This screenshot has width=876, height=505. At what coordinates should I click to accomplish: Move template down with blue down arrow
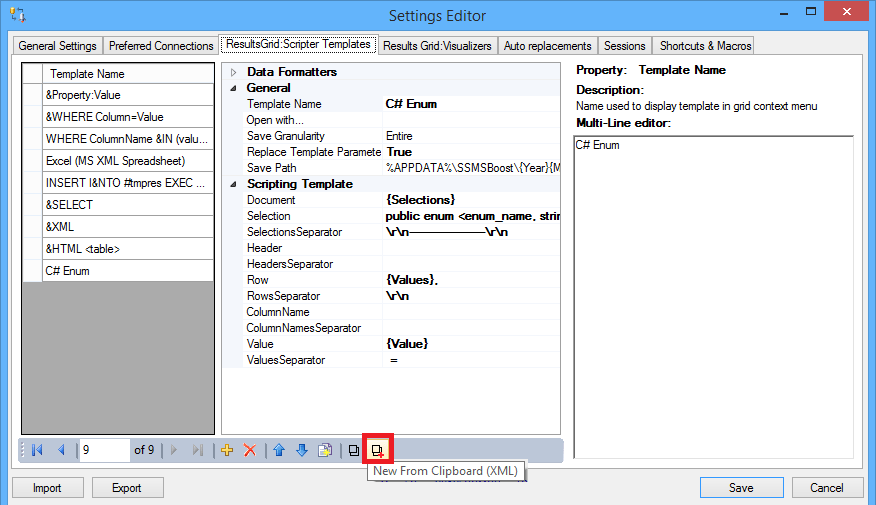coord(301,450)
